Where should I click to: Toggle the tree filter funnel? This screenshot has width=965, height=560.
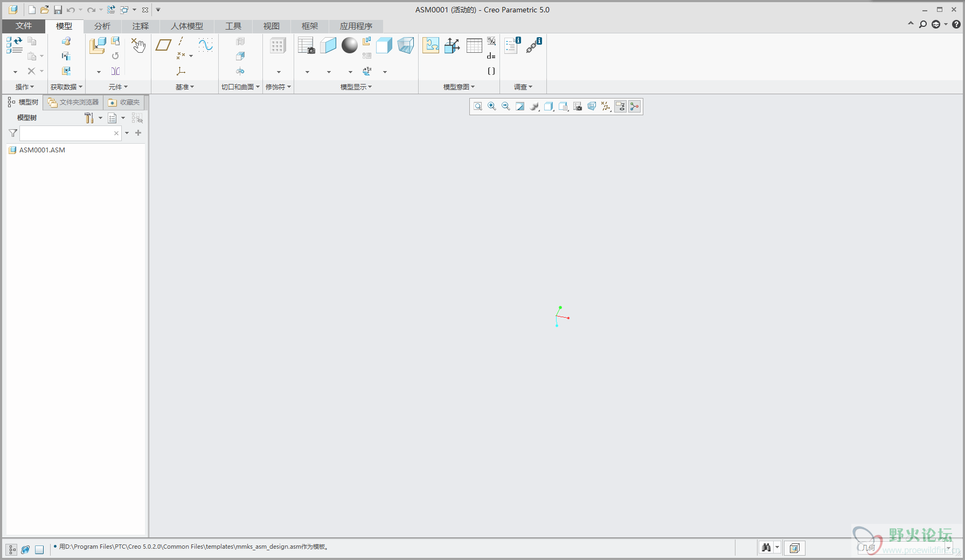[x=13, y=133]
